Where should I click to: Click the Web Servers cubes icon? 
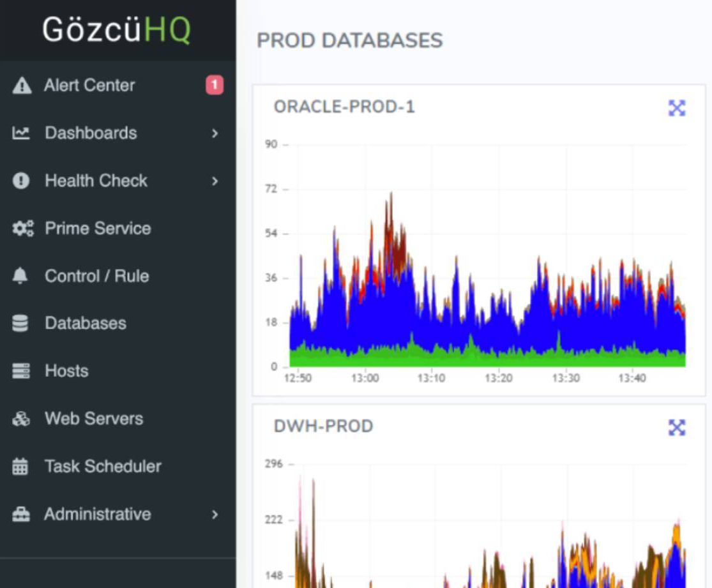[21, 419]
